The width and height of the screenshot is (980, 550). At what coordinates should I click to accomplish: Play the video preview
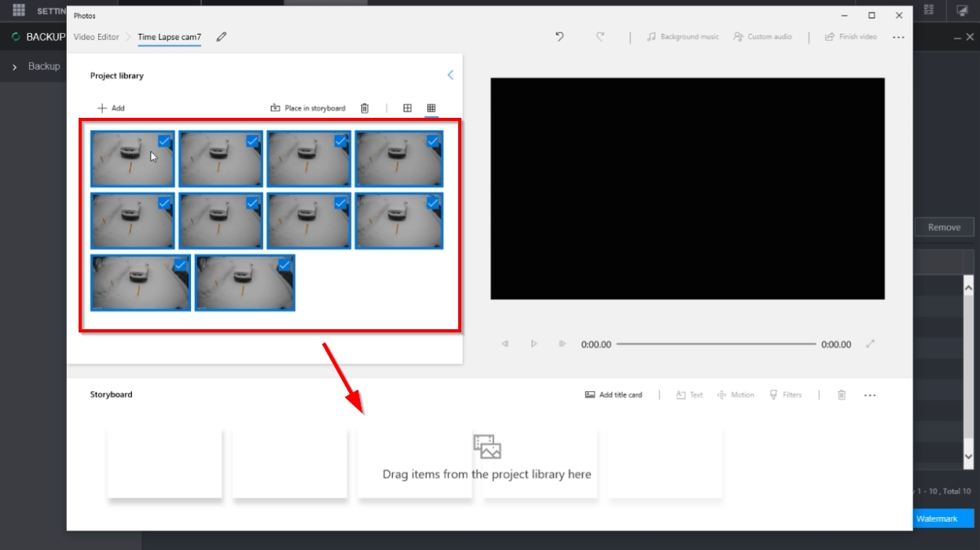click(x=534, y=344)
